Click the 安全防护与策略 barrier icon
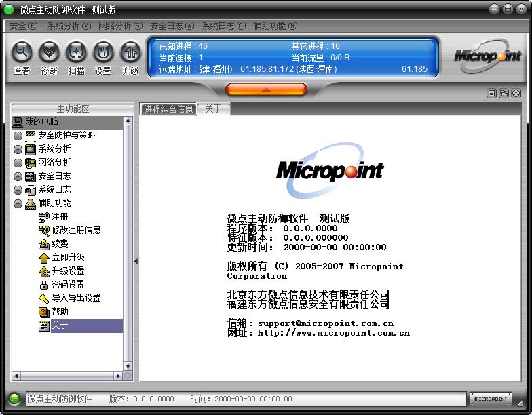 coord(31,136)
